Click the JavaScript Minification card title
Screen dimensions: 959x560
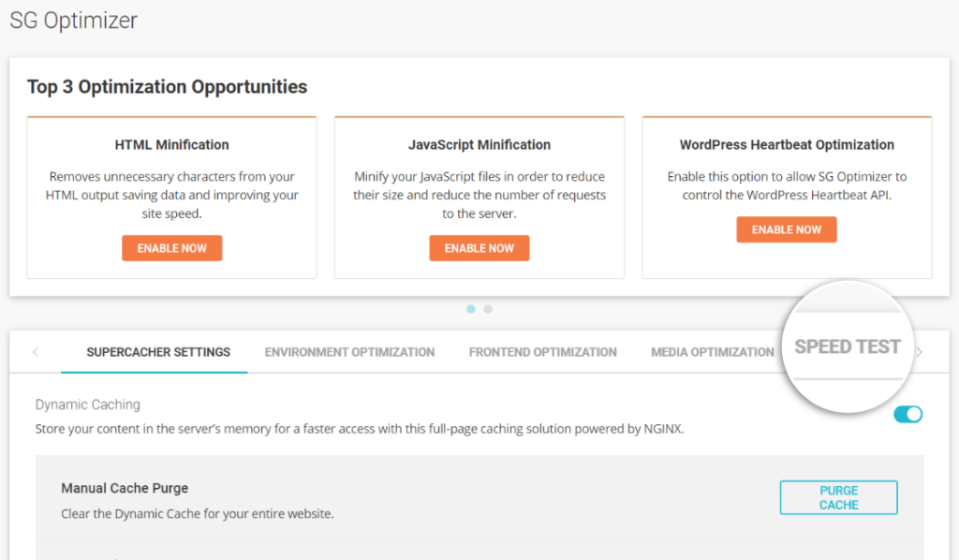(x=479, y=144)
